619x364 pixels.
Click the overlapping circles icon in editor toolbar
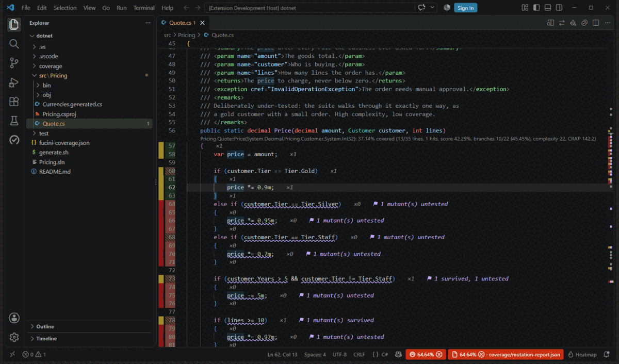[584, 23]
